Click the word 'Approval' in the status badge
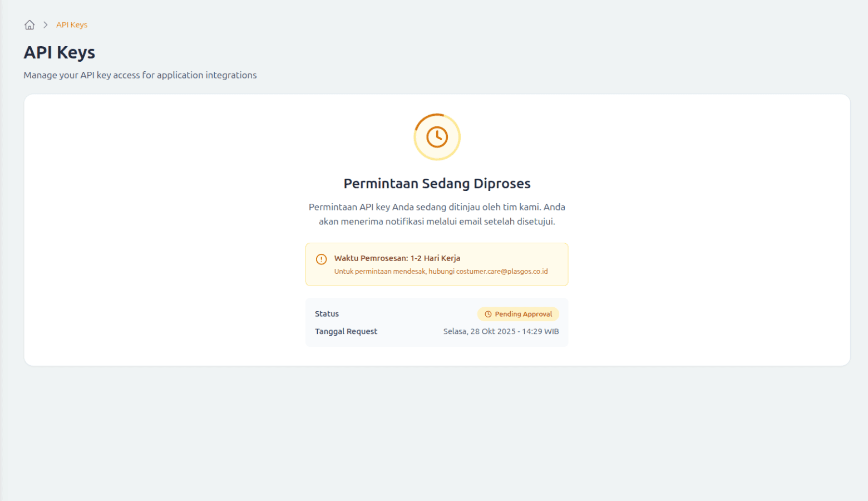Viewport: 868px width, 501px height. click(537, 315)
